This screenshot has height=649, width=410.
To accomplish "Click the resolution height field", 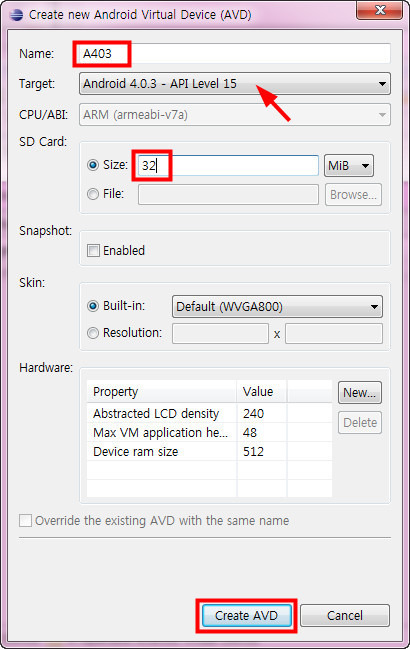I will click(333, 334).
